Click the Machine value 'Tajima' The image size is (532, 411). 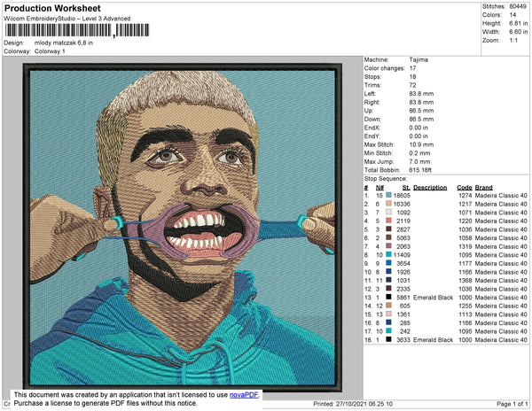(419, 59)
